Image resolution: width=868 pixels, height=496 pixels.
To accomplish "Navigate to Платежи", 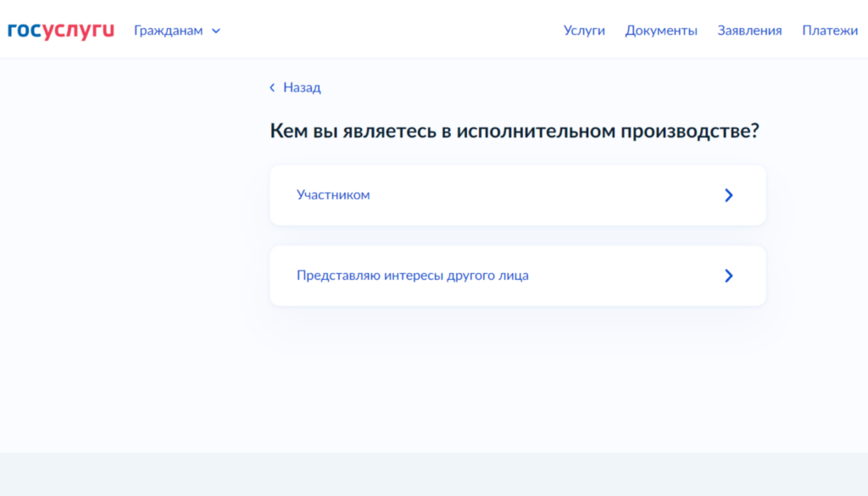I will tap(830, 31).
